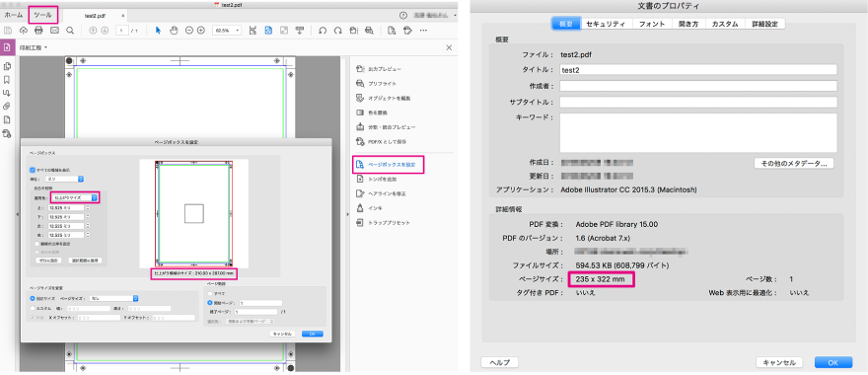Open the three-dot more tools menu
This screenshot has width=868, height=375.
[x=423, y=30]
